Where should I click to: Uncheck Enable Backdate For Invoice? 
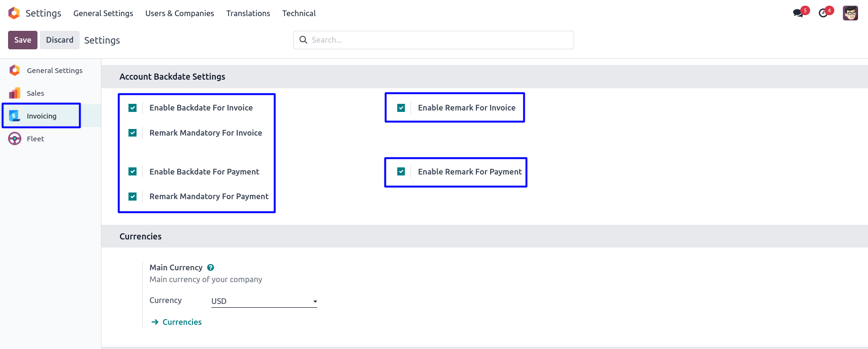tap(133, 108)
